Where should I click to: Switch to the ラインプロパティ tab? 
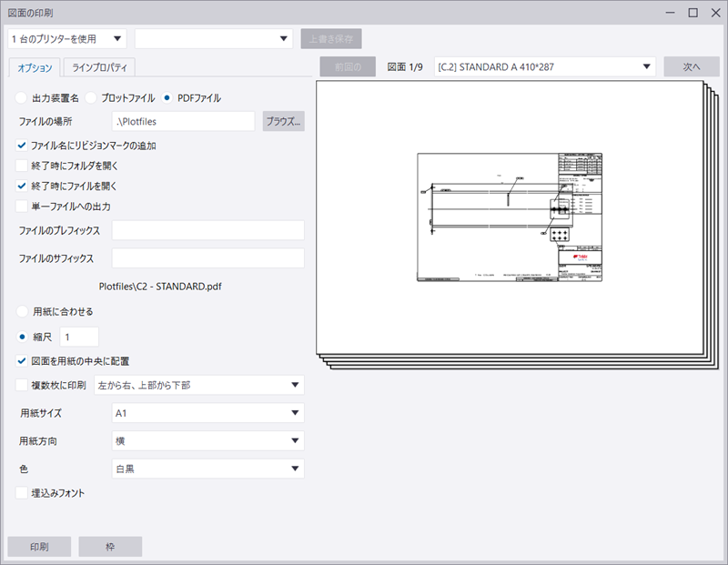point(99,67)
